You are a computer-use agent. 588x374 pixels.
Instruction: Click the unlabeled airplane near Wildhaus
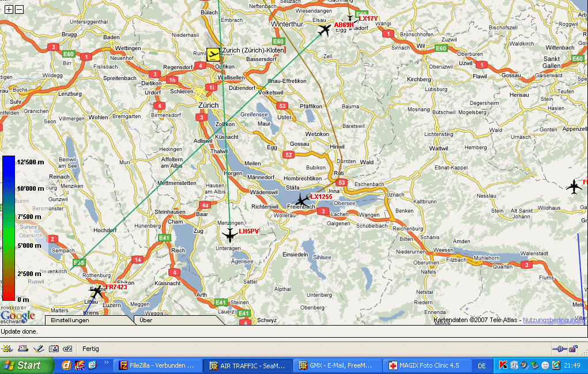[574, 187]
